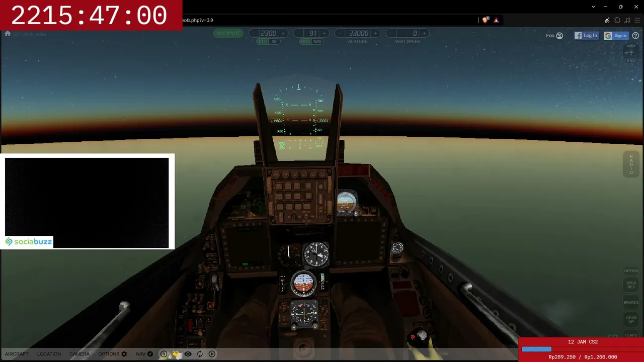Open the browser hamburger menu
Screen dimensions: 644x362
637,20
